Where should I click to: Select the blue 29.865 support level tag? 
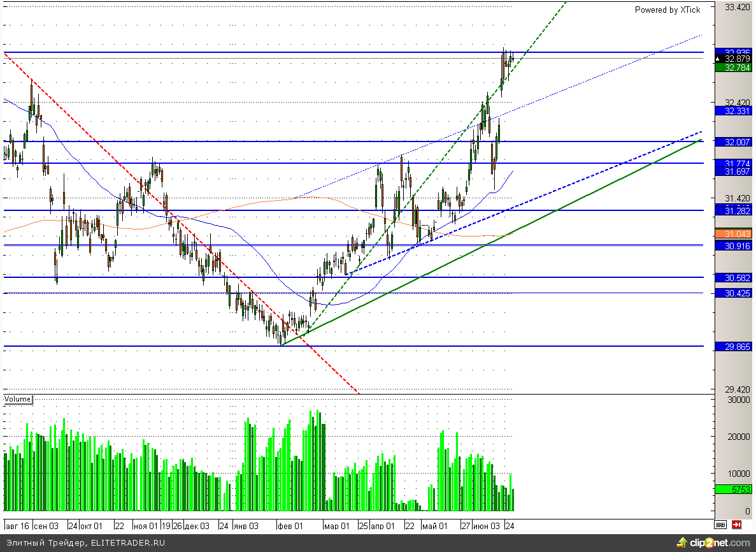pos(733,347)
